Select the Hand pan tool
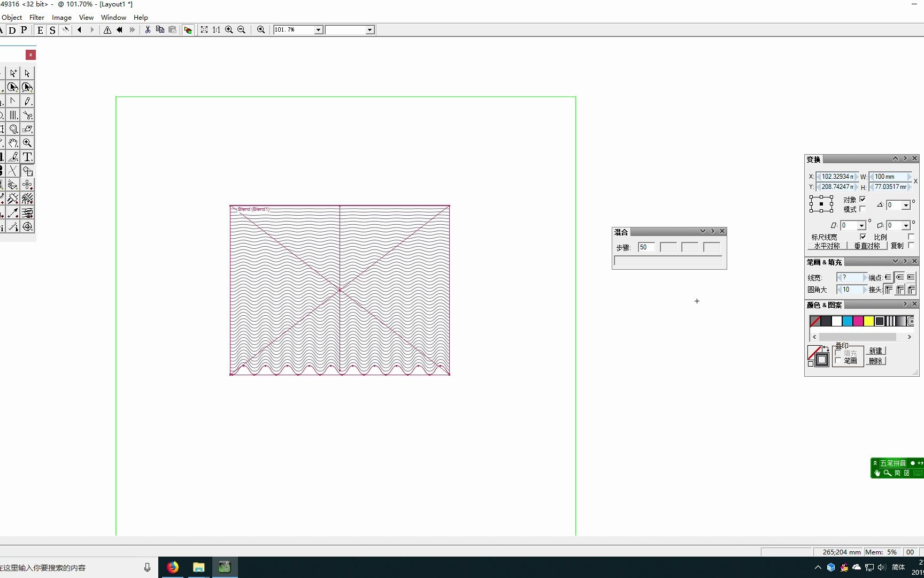Image resolution: width=924 pixels, height=578 pixels. (13, 143)
